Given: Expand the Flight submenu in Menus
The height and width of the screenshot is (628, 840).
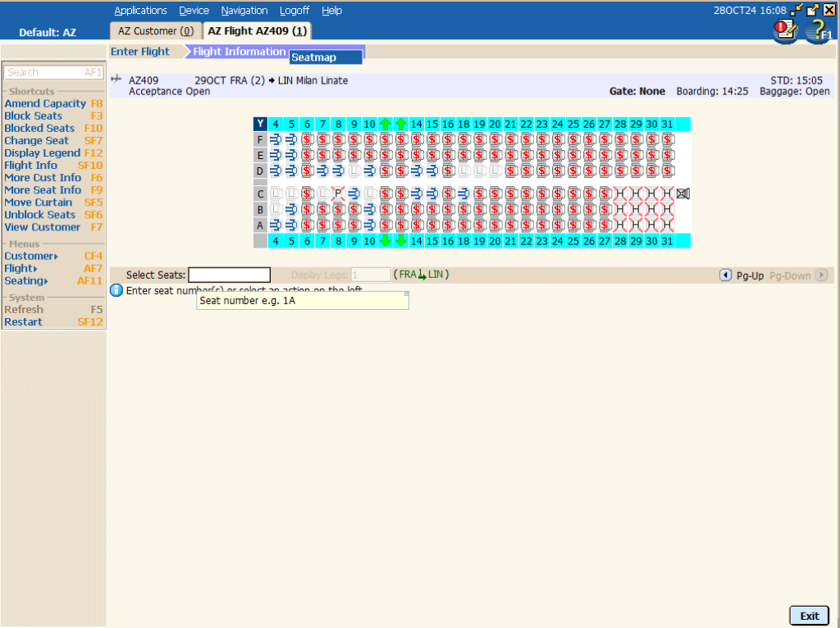Looking at the screenshot, I should [21, 268].
